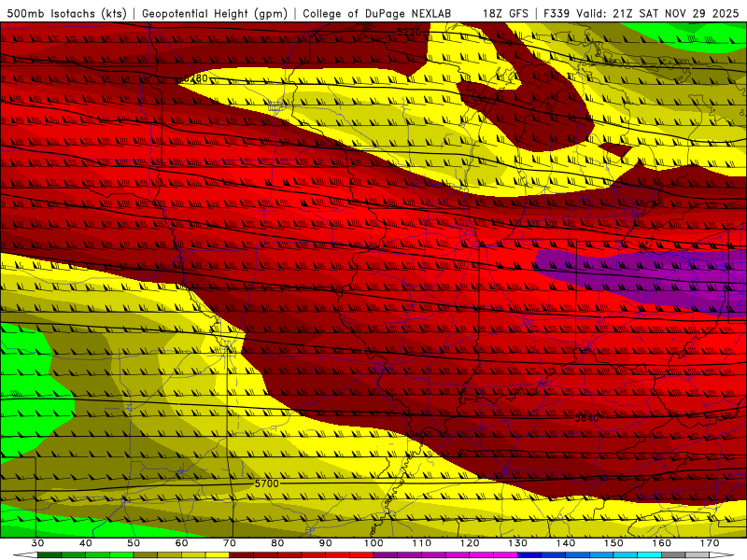The image size is (747, 560).
Task: Click the 50 value on the color scale
Action: click(134, 543)
